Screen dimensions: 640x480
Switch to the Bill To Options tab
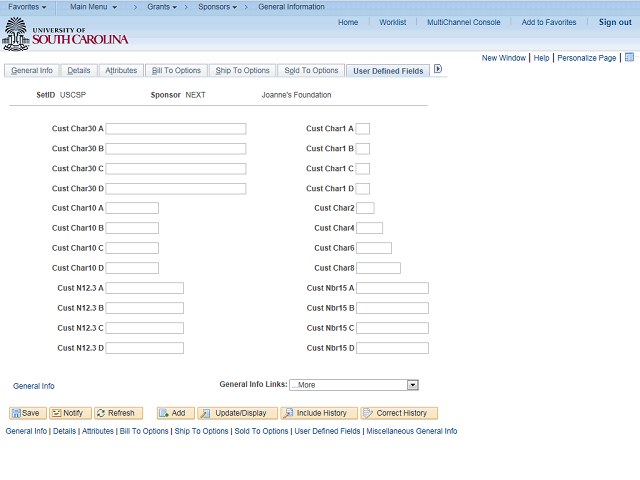pyautogui.click(x=176, y=71)
